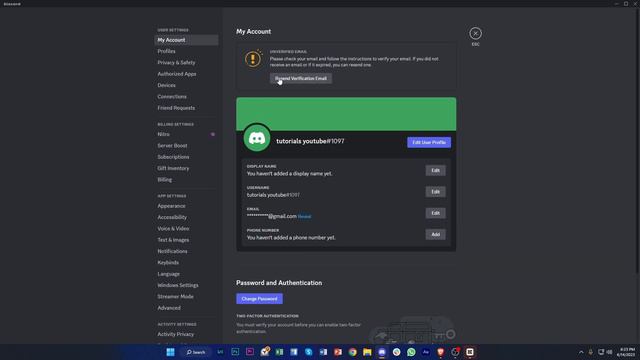Open Notifications settings
Viewport: 640px width, 360px height.
186,251
